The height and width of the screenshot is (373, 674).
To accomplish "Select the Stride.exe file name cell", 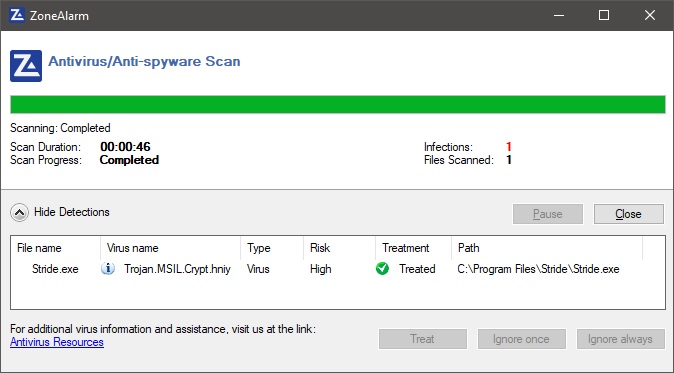I will 55,269.
